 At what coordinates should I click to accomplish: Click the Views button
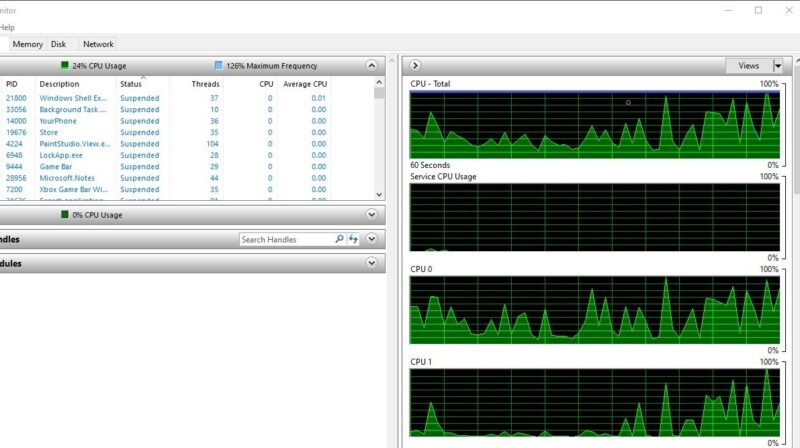pos(748,66)
